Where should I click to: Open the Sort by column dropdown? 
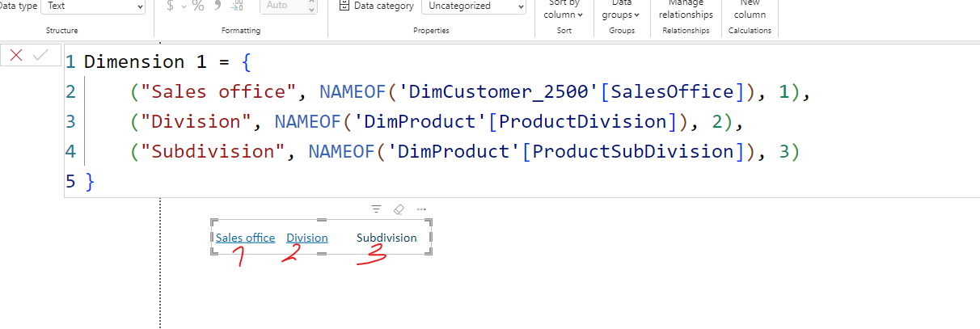point(562,9)
